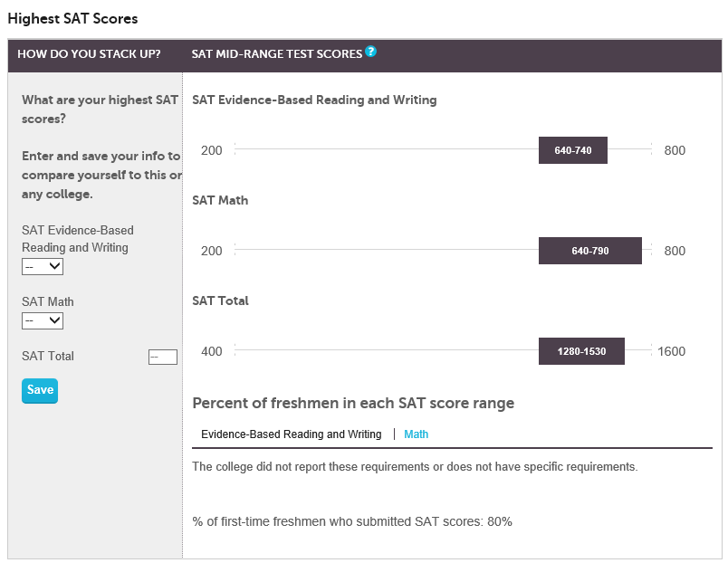Click the How Do You Stack Up heading
This screenshot has height=563, width=728.
point(89,53)
